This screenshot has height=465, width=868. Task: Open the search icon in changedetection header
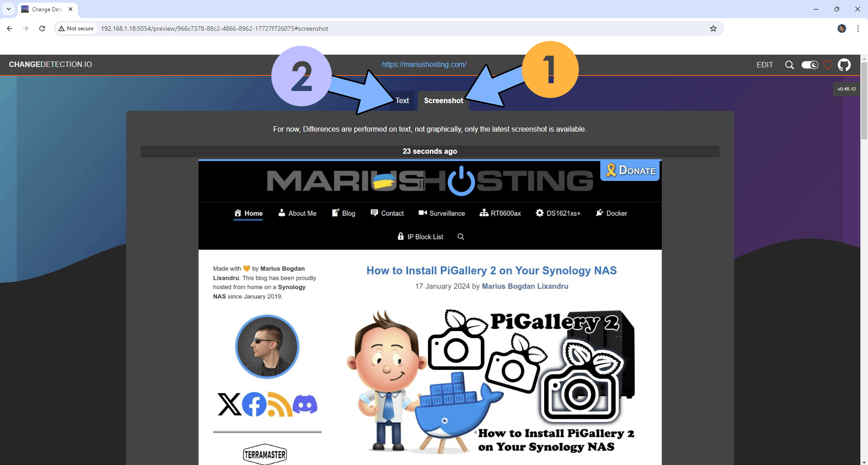click(789, 65)
